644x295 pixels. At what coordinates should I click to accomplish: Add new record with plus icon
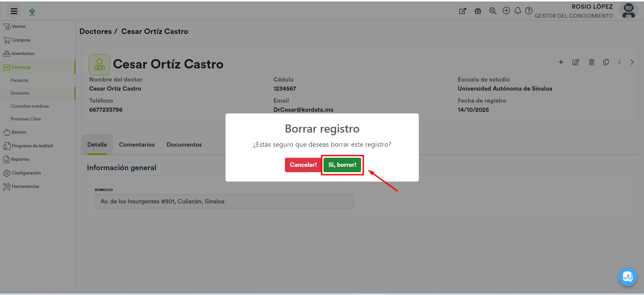click(561, 62)
